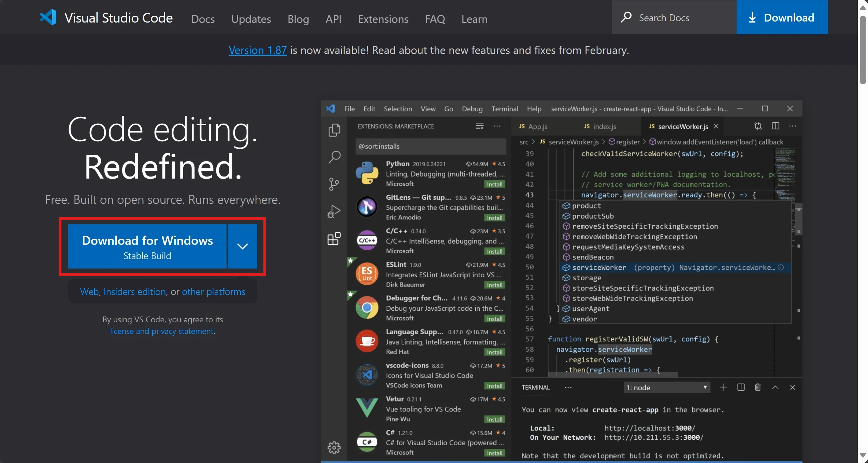Open the Insiders edition link
Image resolution: width=868 pixels, height=463 pixels.
[135, 292]
